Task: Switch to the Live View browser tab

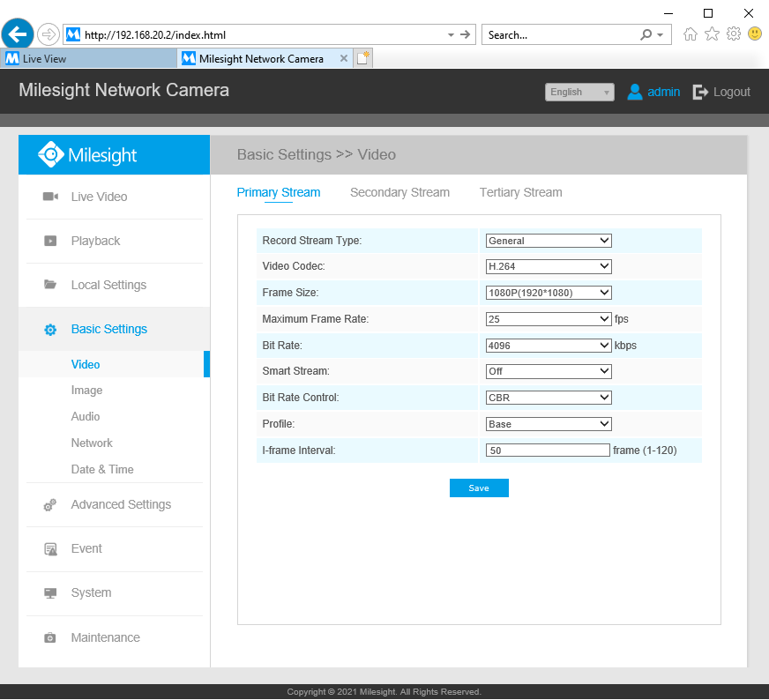Action: 88,58
